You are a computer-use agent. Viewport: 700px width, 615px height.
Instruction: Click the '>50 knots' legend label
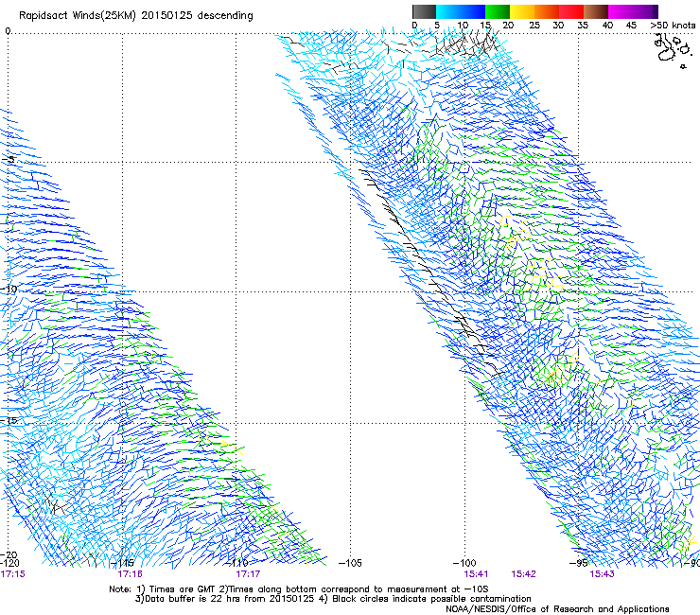[x=673, y=25]
